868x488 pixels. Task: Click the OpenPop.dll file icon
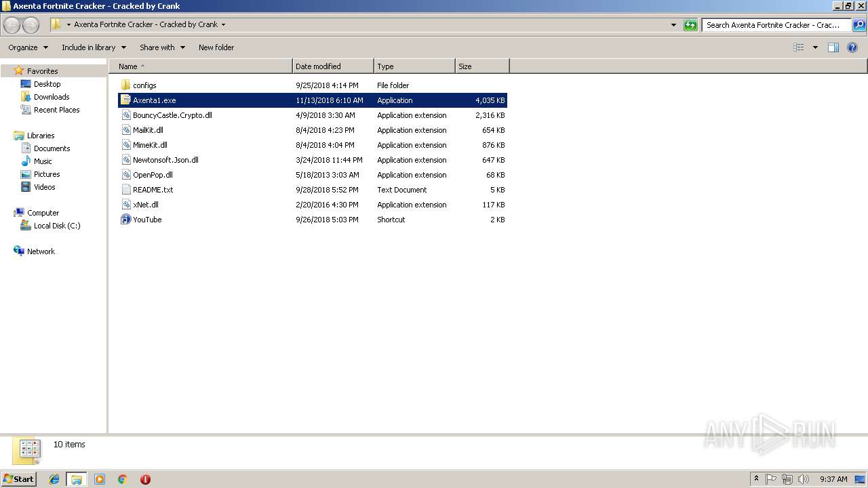[x=125, y=175]
